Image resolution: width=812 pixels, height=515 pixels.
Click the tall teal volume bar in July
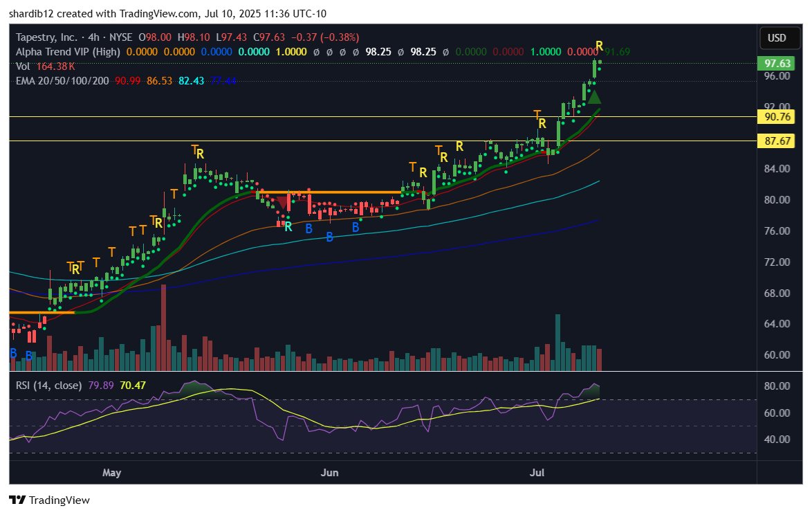[x=557, y=343]
